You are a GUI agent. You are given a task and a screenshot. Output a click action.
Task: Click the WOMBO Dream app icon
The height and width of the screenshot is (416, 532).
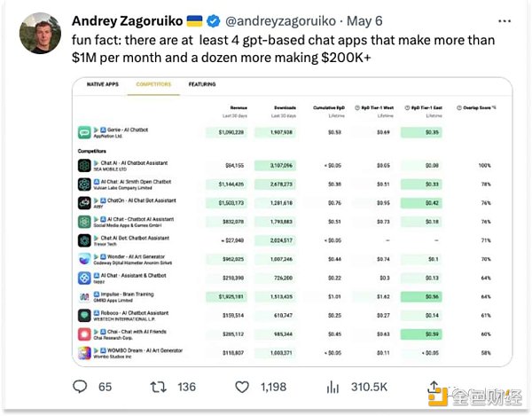pos(83,352)
